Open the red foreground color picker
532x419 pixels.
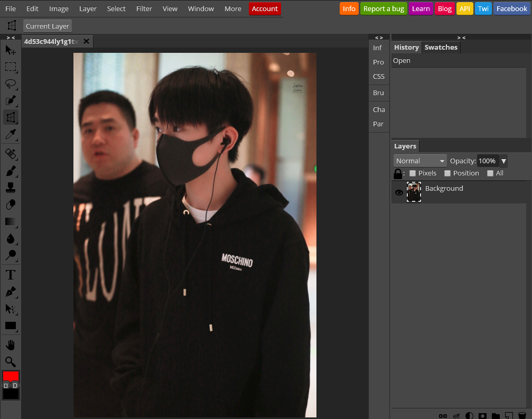click(11, 376)
